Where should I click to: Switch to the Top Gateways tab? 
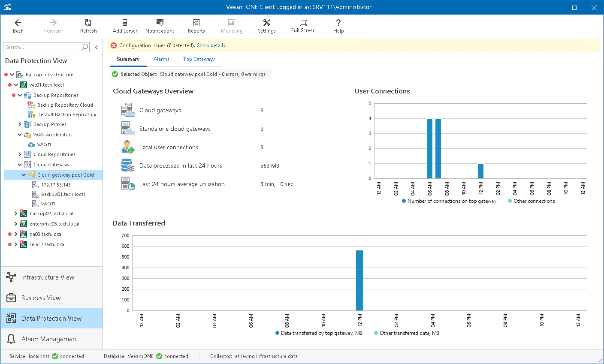[199, 59]
